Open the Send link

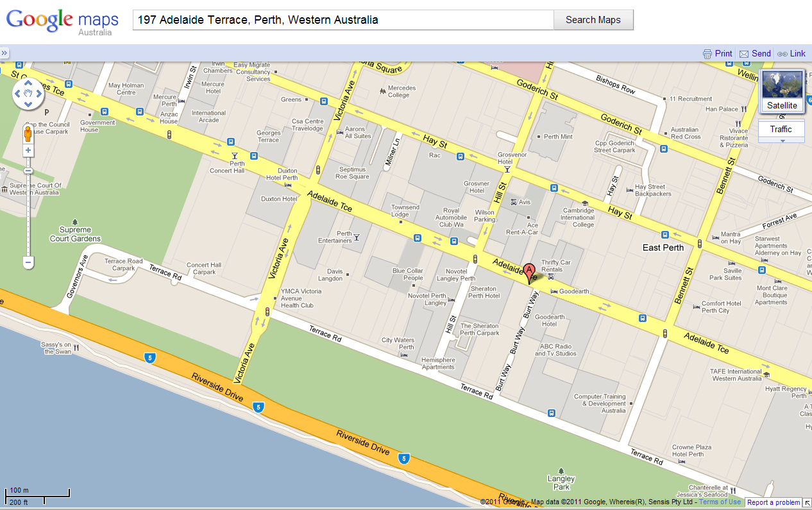click(755, 54)
